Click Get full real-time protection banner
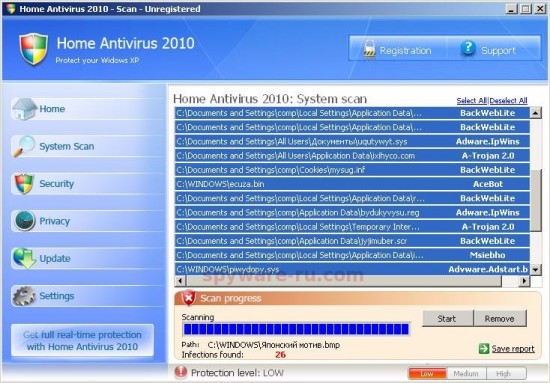This screenshot has width=550, height=383. point(82,341)
